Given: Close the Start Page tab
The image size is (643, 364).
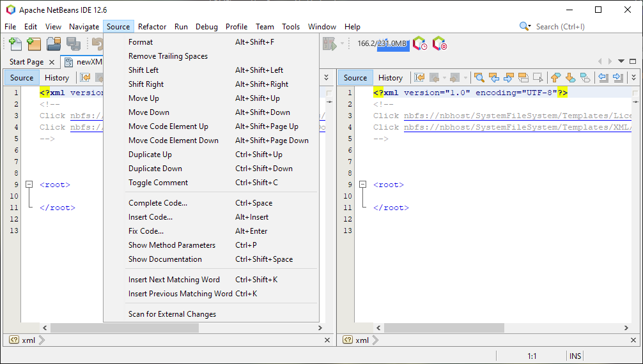Looking at the screenshot, I should pos(52,62).
